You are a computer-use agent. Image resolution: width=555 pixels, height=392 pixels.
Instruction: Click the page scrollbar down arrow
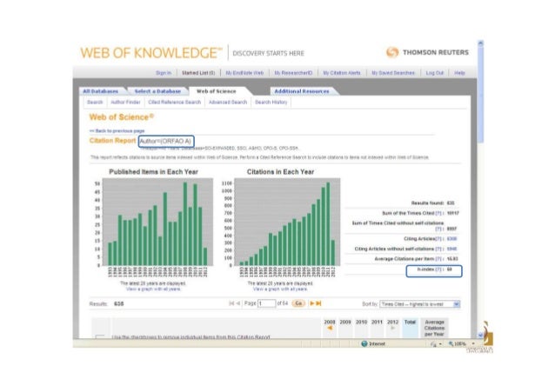coord(481,335)
